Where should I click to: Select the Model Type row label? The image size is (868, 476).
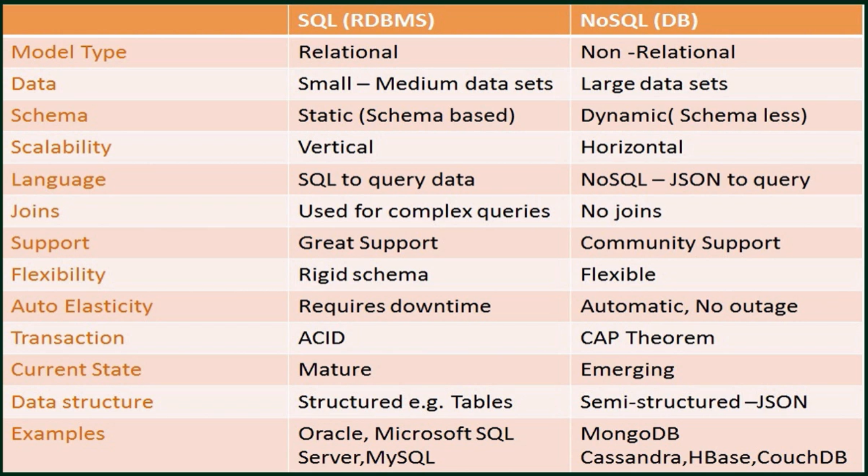[69, 52]
